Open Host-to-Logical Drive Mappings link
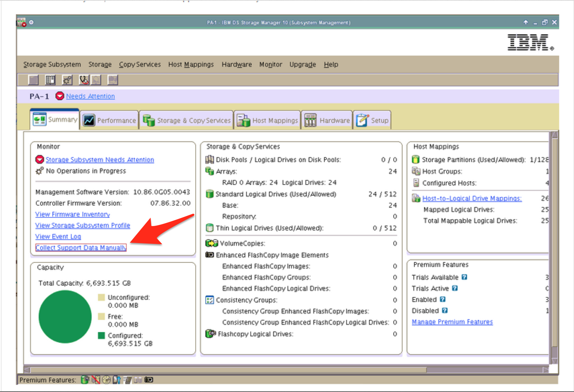This screenshot has height=392, width=574. coord(472,198)
